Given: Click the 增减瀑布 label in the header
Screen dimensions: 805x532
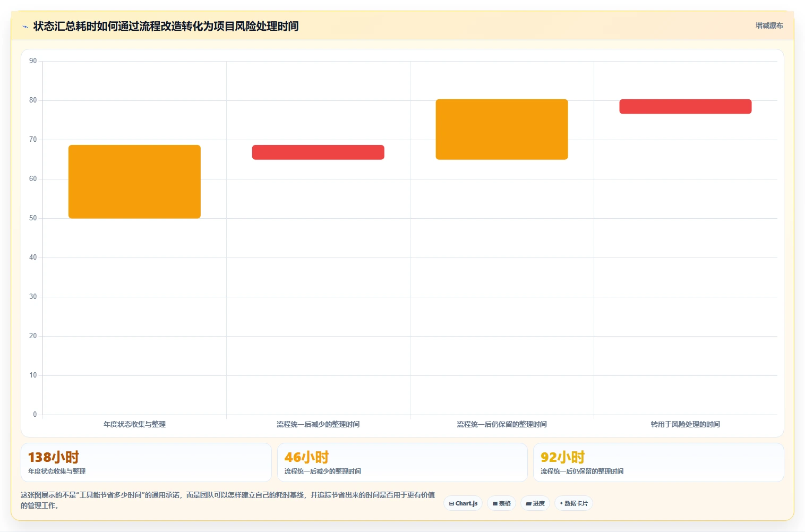Looking at the screenshot, I should point(769,25).
